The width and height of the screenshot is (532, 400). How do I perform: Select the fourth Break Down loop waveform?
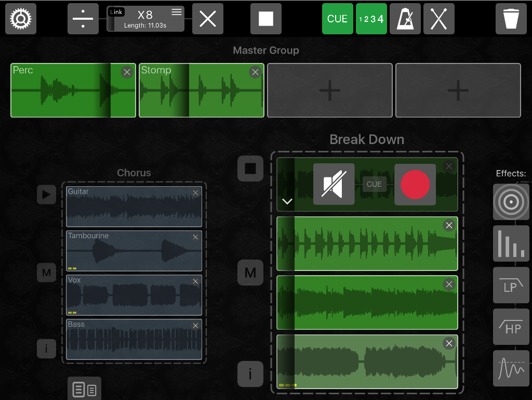[x=367, y=362]
